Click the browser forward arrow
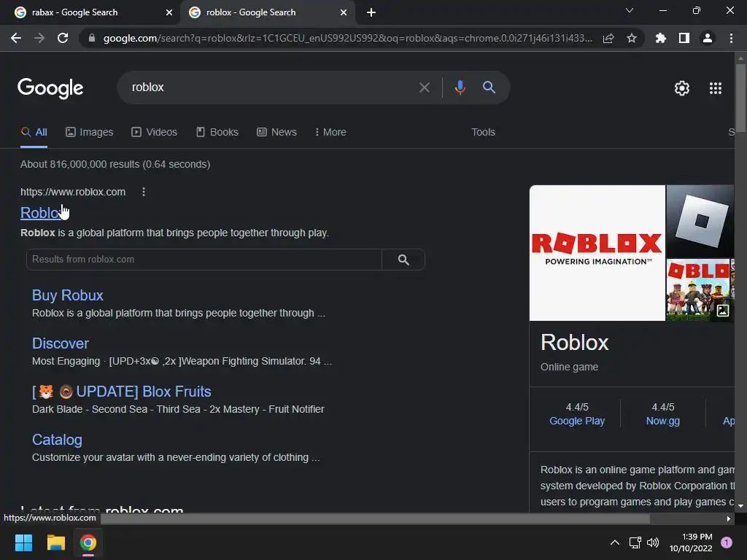This screenshot has height=560, width=747. [39, 38]
